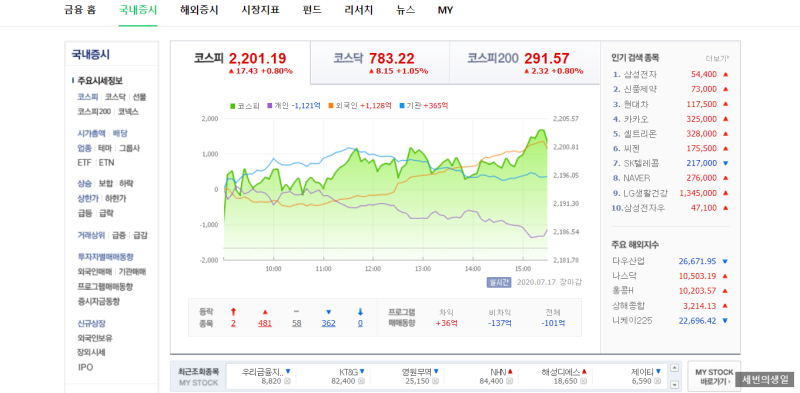The width and height of the screenshot is (800, 393).
Task: Remove 우리금융지 from recent stocks with x icon
Action: [287, 382]
